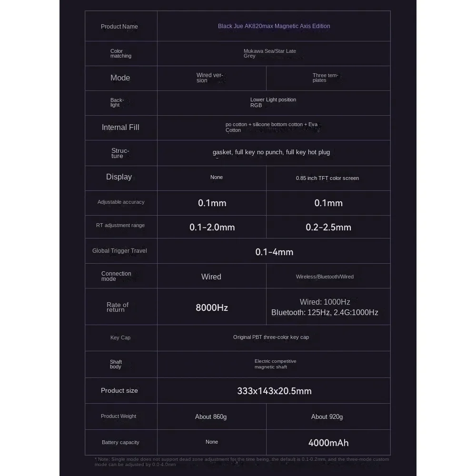Select the "4000mAh" battery capacity value

click(328, 443)
